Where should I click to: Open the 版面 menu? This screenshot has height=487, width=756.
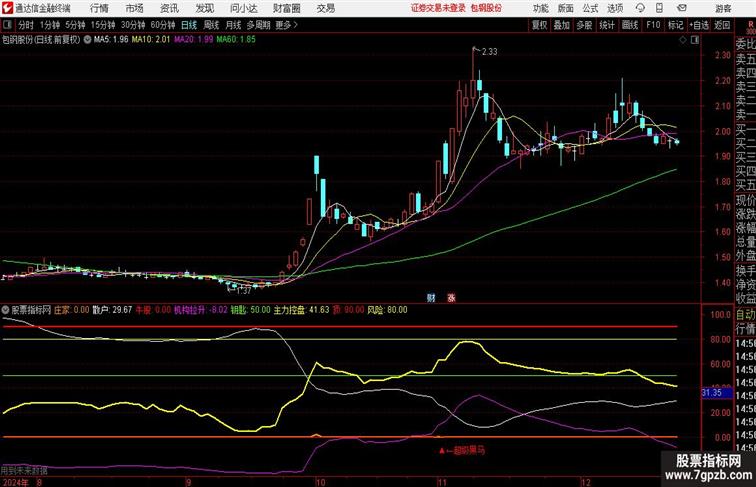tap(566, 8)
